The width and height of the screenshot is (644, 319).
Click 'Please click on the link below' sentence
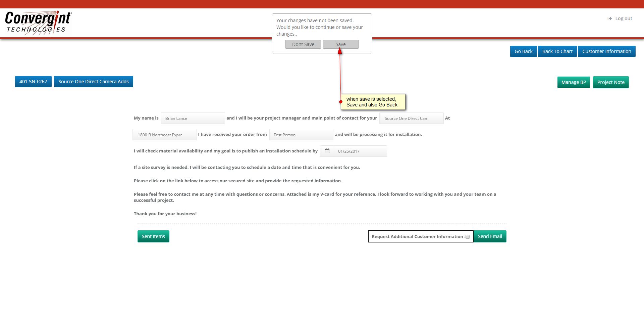pos(238,181)
